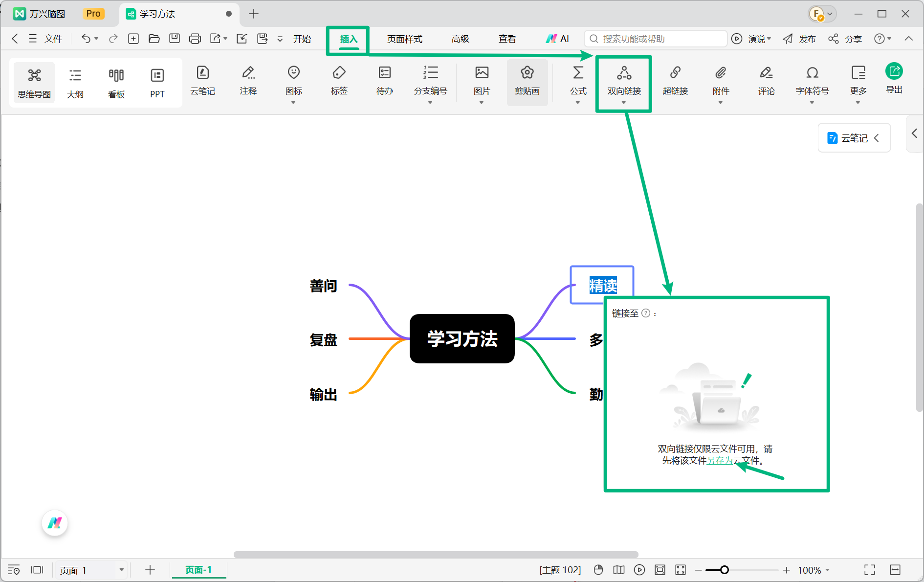
Task: Select the central 学习方法 topic node
Action: click(462, 338)
